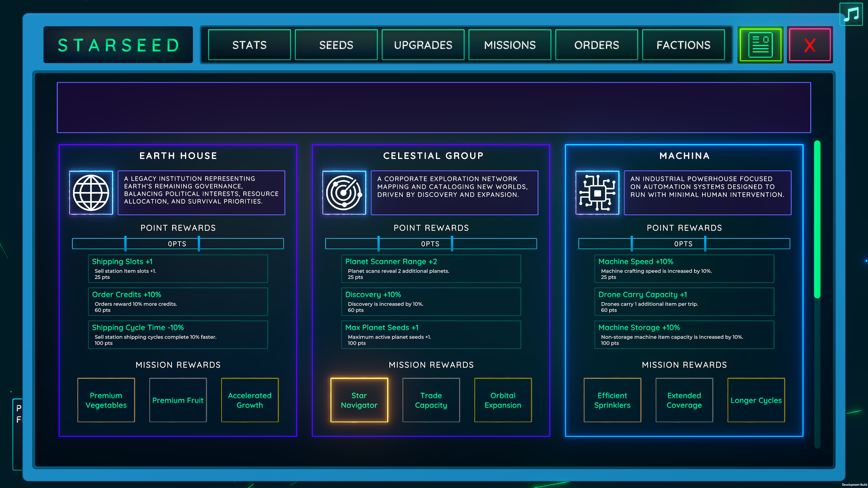Click the Drone Carry Capacity +1 entry
The width and height of the screenshot is (868, 488).
click(x=684, y=302)
